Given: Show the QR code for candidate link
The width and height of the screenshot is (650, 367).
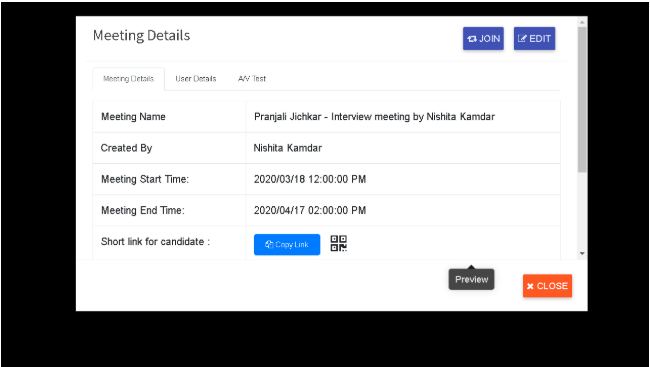Looking at the screenshot, I should pyautogui.click(x=339, y=243).
